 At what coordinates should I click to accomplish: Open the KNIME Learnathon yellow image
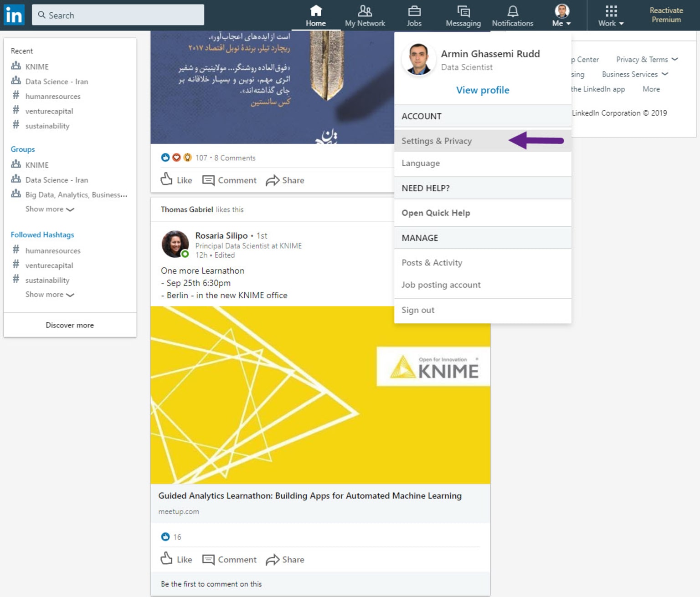click(320, 395)
